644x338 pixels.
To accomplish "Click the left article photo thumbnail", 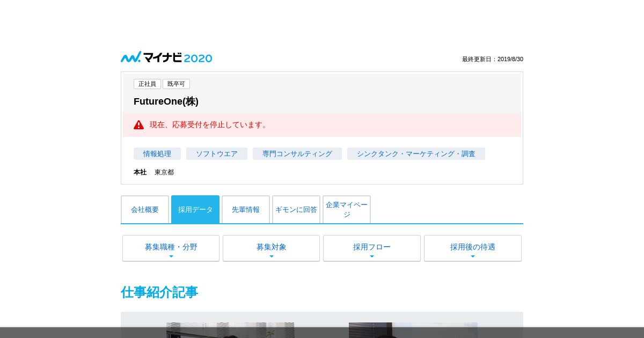I will [x=230, y=330].
